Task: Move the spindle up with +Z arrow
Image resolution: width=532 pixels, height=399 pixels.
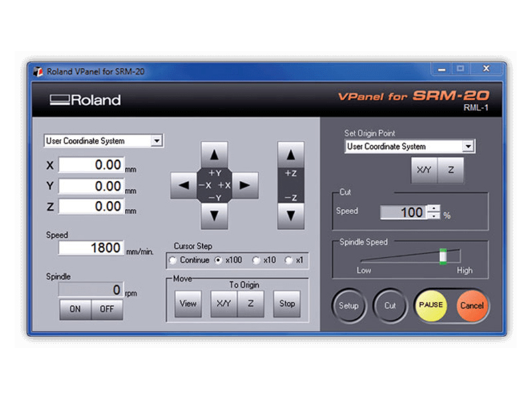Action: [x=292, y=154]
